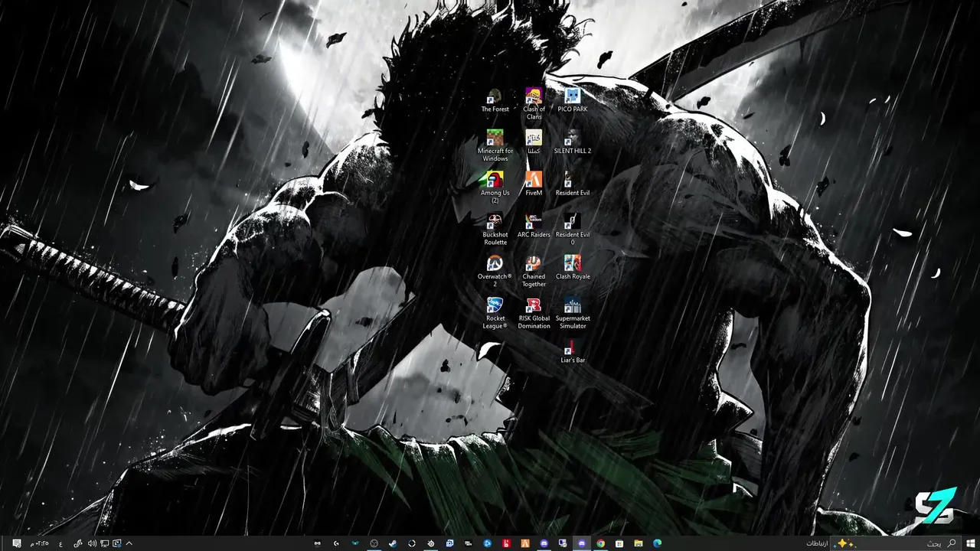
Task: Open Microsoft Store taskbar icon
Action: click(x=619, y=543)
